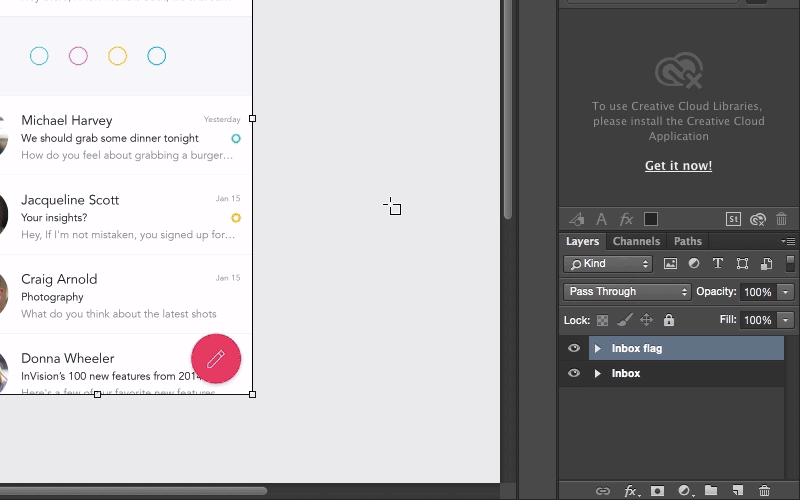Click the canvas vertical scrollbar thumb

pos(508,110)
